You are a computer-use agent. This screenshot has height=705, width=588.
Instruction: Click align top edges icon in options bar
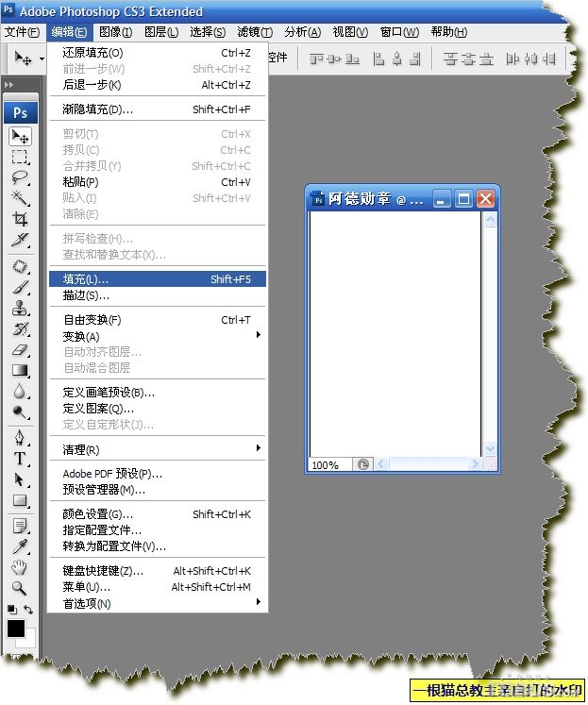pos(316,59)
